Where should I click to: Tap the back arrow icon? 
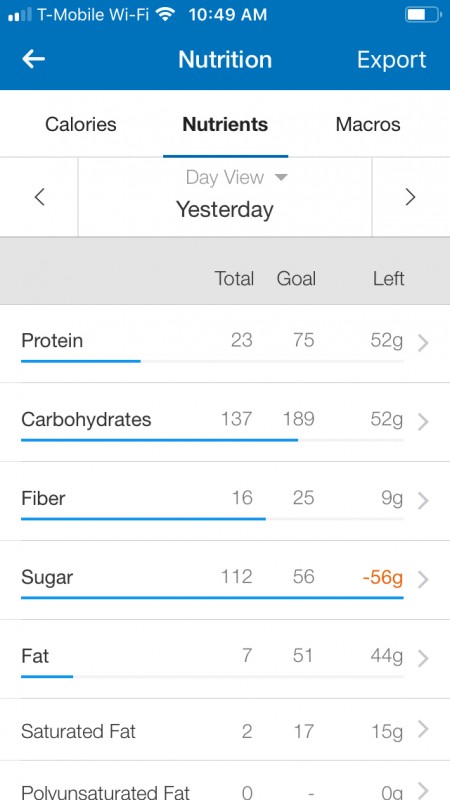[x=34, y=59]
